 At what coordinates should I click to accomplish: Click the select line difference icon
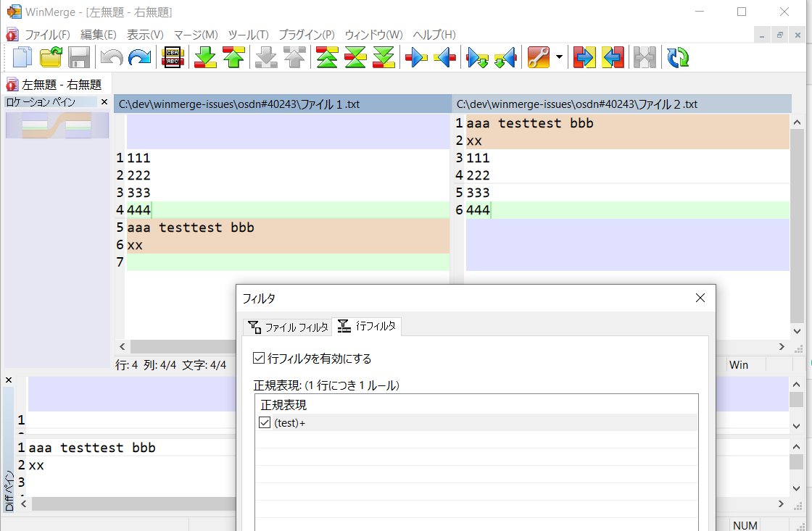click(x=173, y=57)
